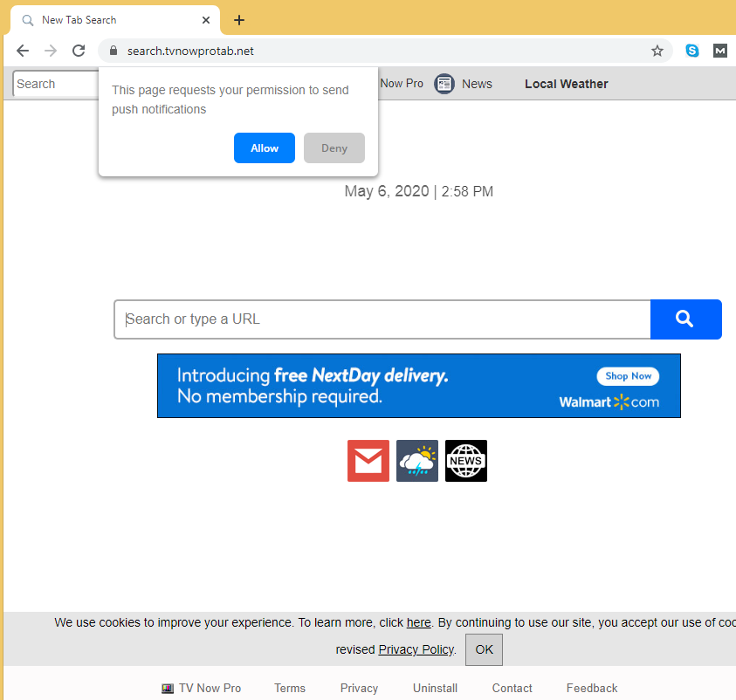Accept cookies with the OK button
Image resolution: width=736 pixels, height=700 pixels.
484,649
